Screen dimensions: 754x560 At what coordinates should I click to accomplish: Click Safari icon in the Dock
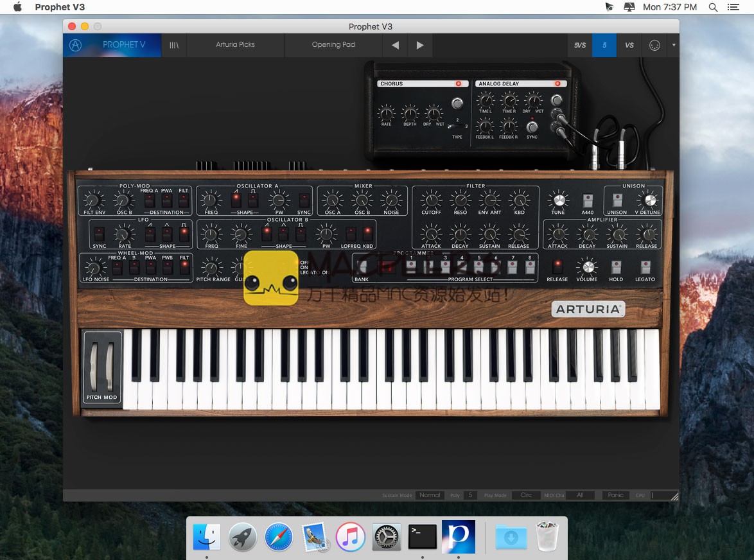tap(279, 537)
